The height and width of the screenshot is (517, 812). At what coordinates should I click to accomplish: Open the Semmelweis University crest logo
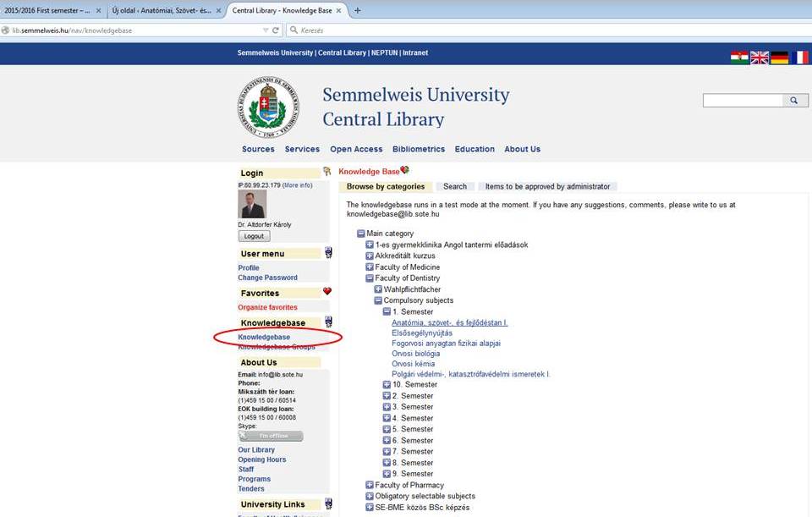[268, 107]
